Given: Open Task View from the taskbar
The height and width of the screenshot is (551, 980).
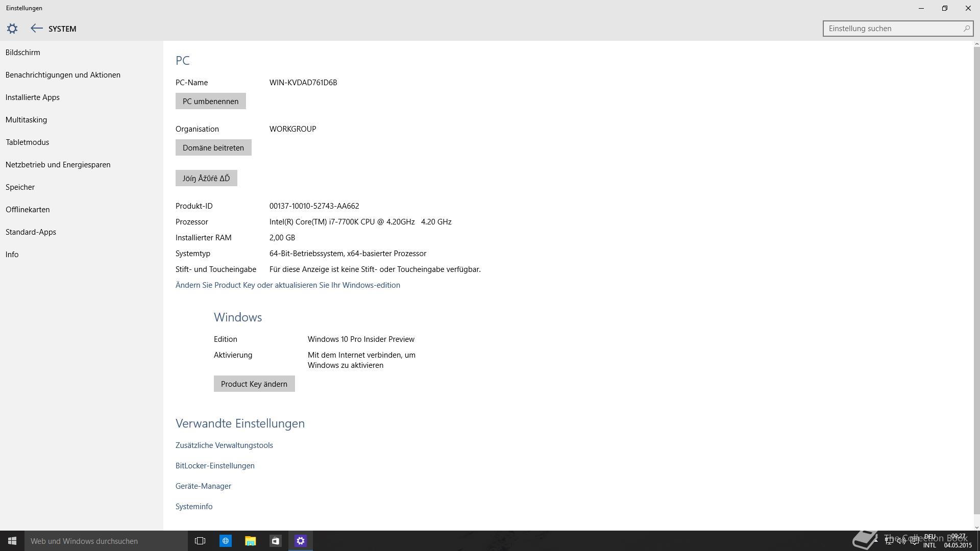Looking at the screenshot, I should tap(200, 541).
